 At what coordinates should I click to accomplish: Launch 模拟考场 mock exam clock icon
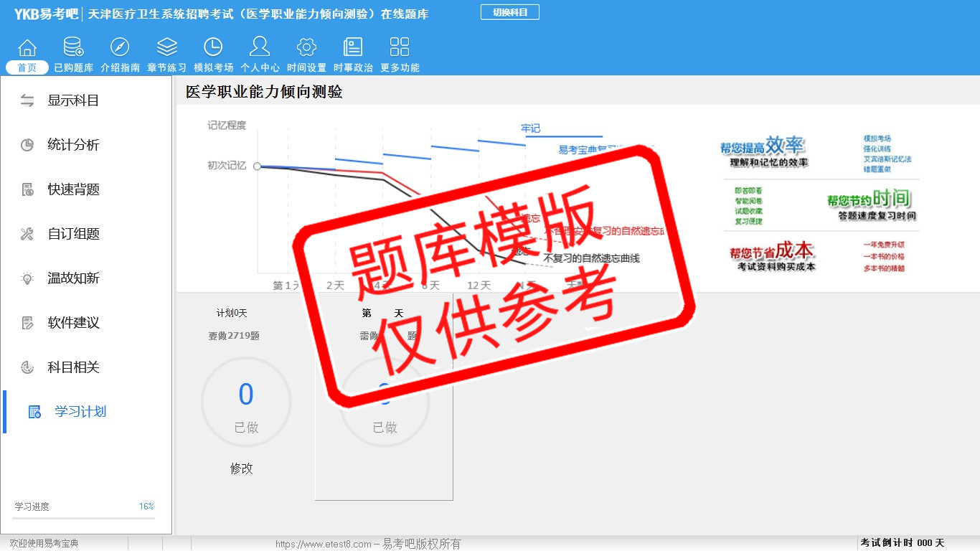coord(213,48)
